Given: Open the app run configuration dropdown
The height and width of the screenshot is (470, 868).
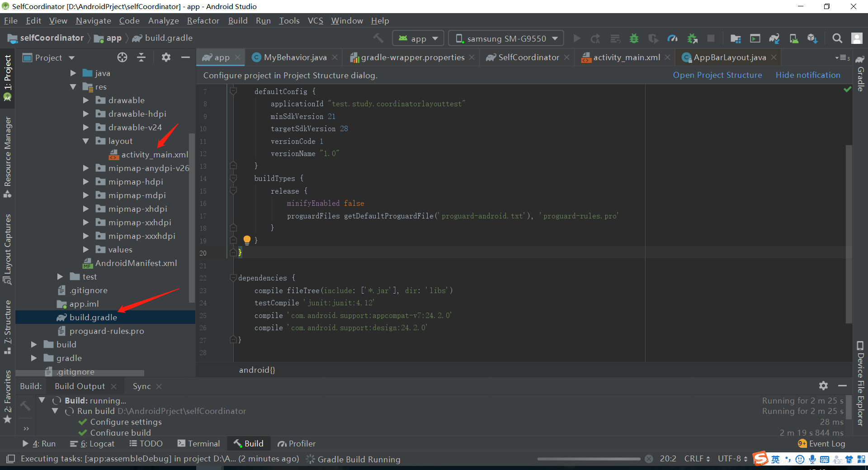Looking at the screenshot, I should coord(418,38).
